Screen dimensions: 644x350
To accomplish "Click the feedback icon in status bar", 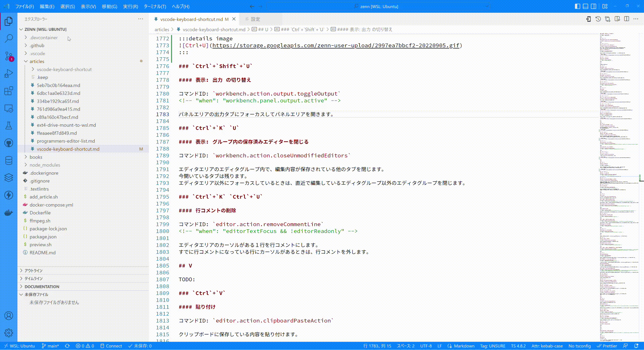I will [625, 346].
